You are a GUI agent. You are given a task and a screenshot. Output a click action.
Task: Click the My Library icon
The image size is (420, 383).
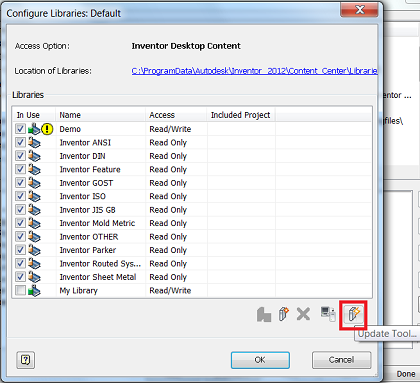pos(34,291)
